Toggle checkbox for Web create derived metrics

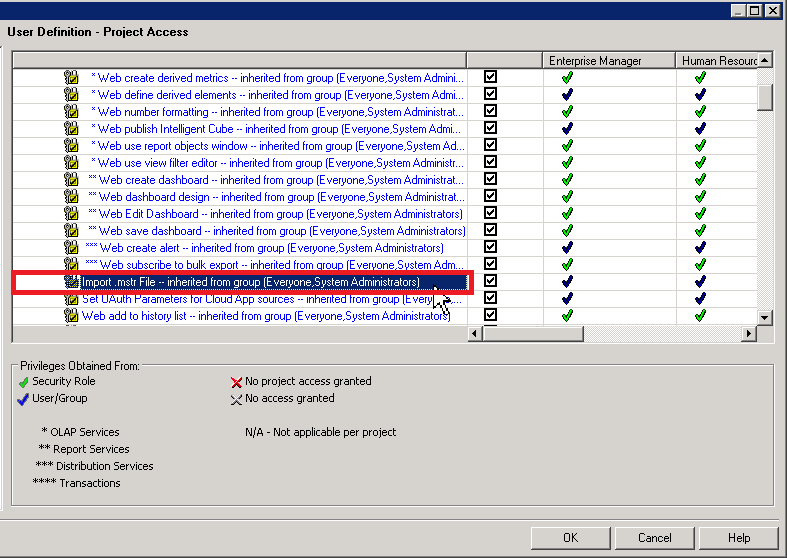point(490,77)
